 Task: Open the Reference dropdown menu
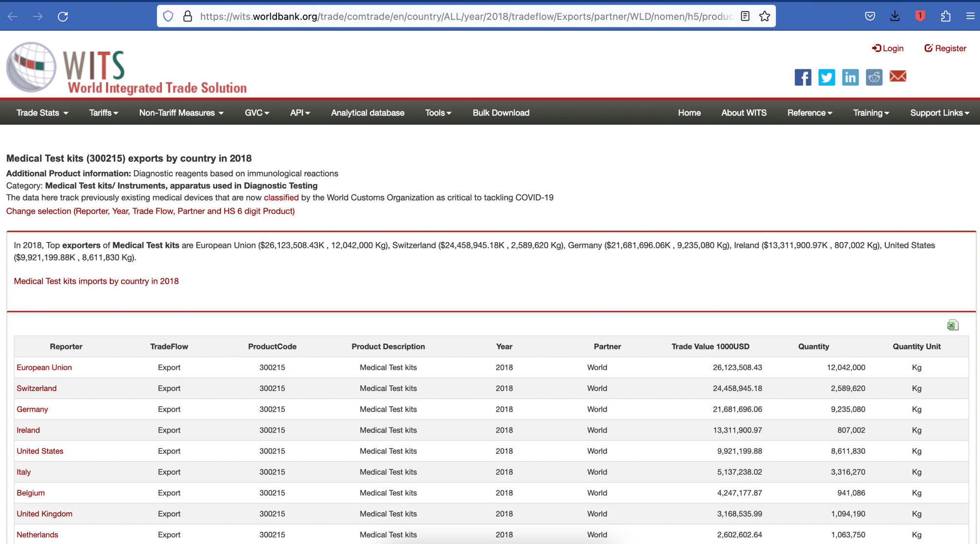pyautogui.click(x=809, y=113)
